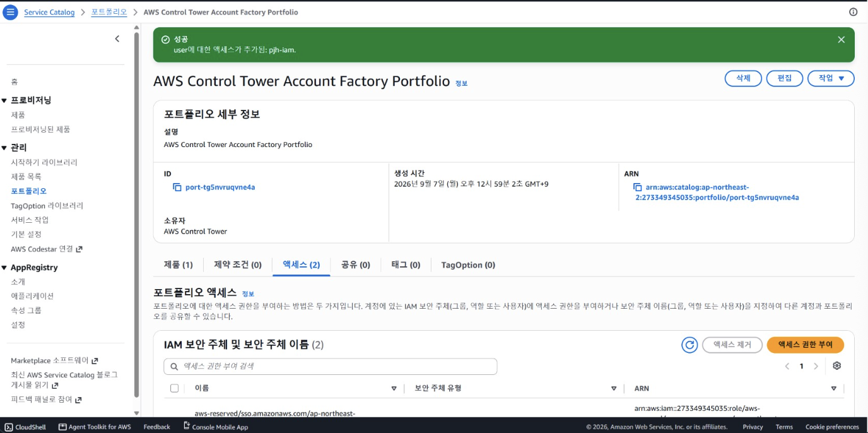Open Cookie preferences in footer
868x433 pixels.
click(x=832, y=427)
